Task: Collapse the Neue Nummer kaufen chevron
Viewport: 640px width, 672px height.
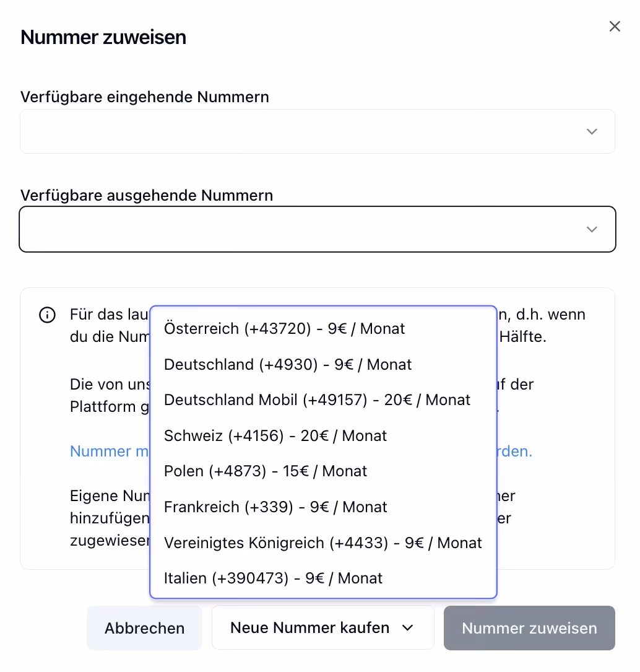Action: (407, 628)
